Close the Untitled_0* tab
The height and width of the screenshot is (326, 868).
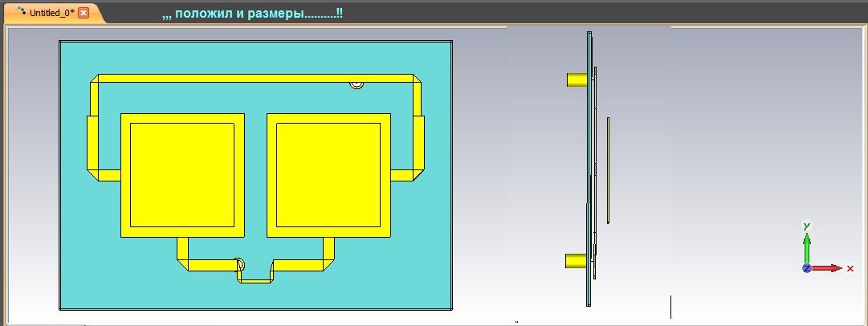point(84,14)
